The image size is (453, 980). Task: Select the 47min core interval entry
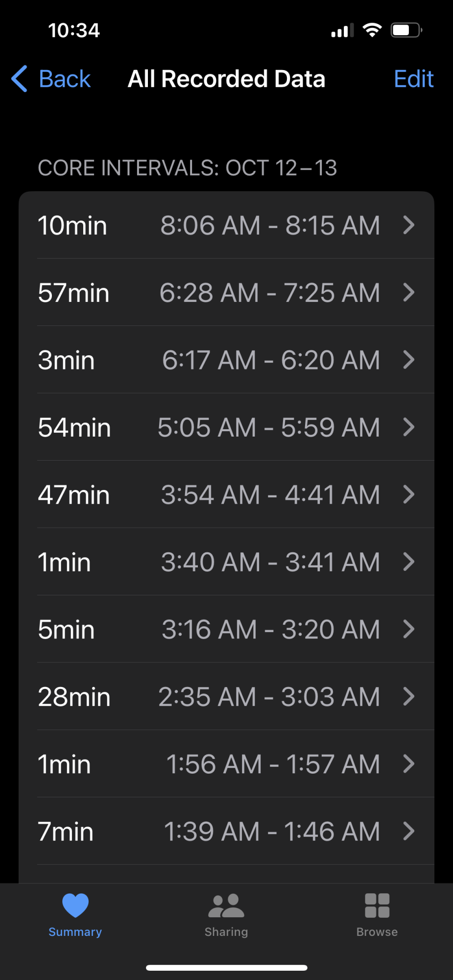point(226,494)
